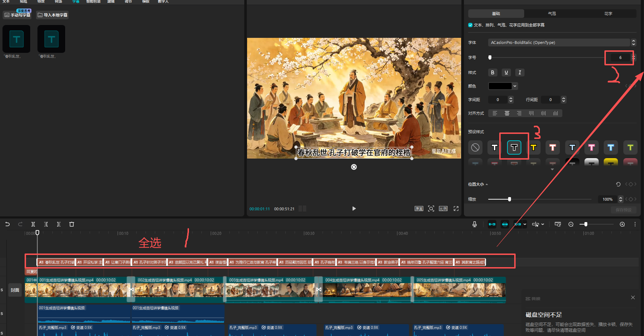
Task: Click the font size slider handle
Action: pyautogui.click(x=490, y=57)
